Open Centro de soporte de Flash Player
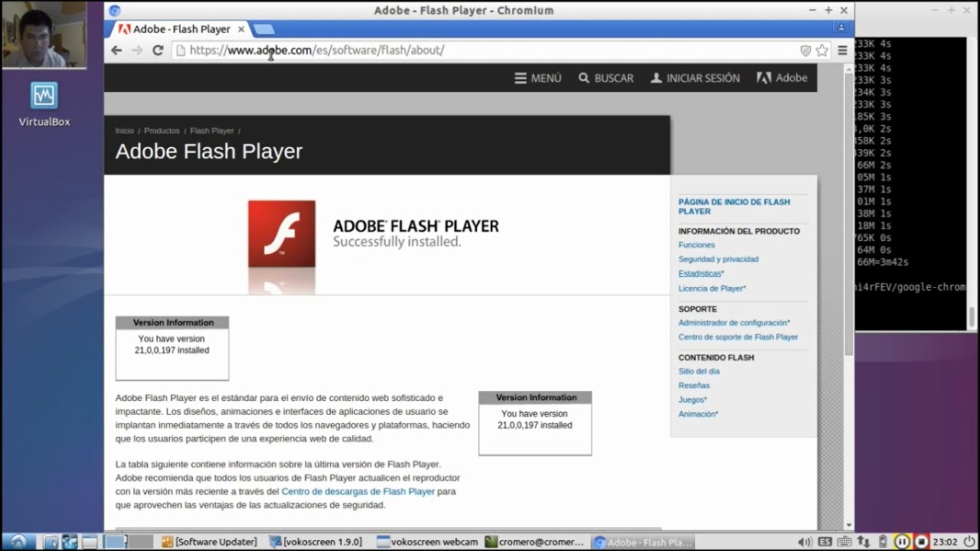 738,337
